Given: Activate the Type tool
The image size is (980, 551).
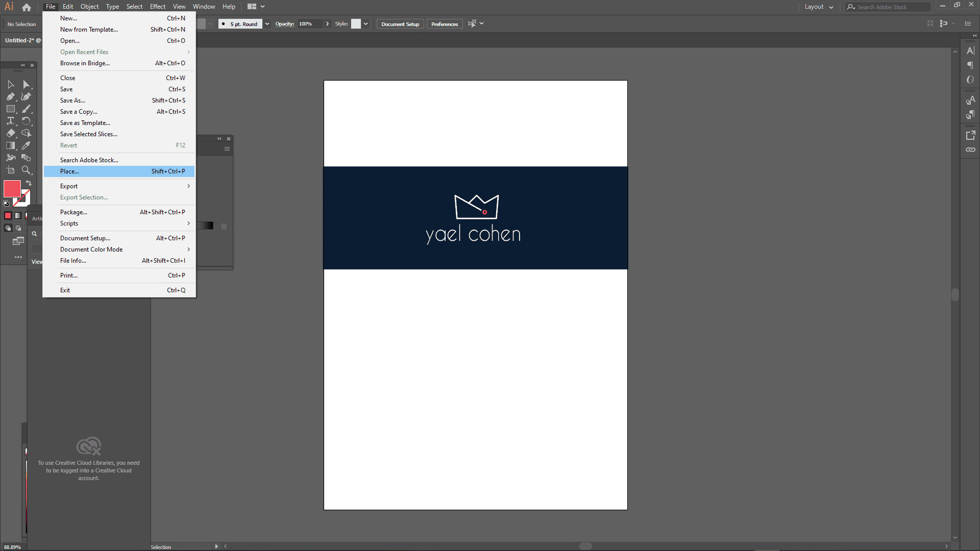Looking at the screenshot, I should tap(11, 121).
